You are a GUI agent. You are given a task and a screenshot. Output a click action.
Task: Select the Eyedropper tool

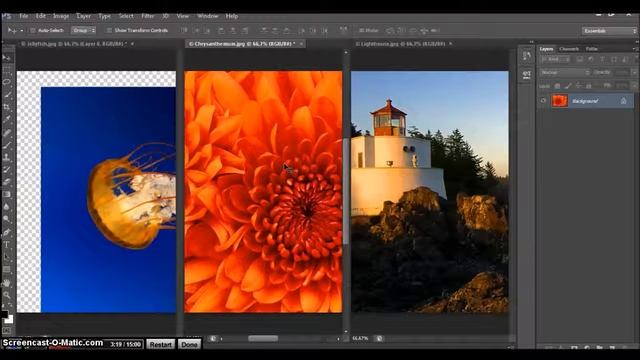[7, 119]
